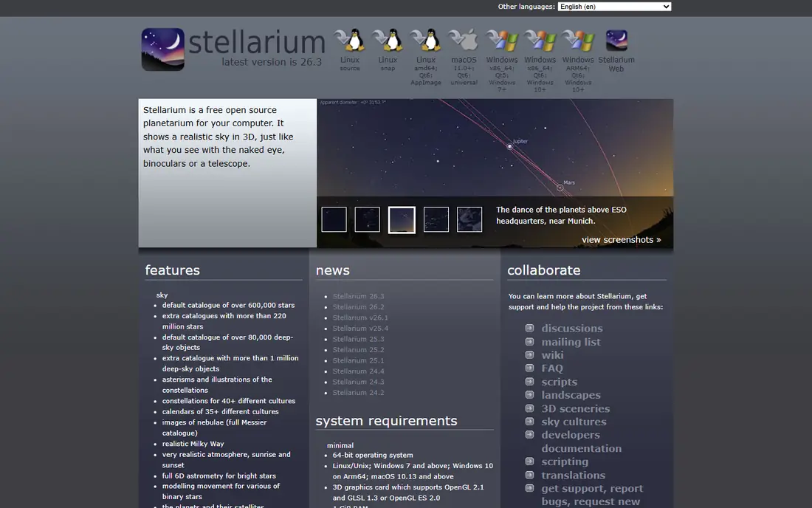This screenshot has width=812, height=508.
Task: Open the 3D sceneries link
Action: pyautogui.click(x=575, y=408)
